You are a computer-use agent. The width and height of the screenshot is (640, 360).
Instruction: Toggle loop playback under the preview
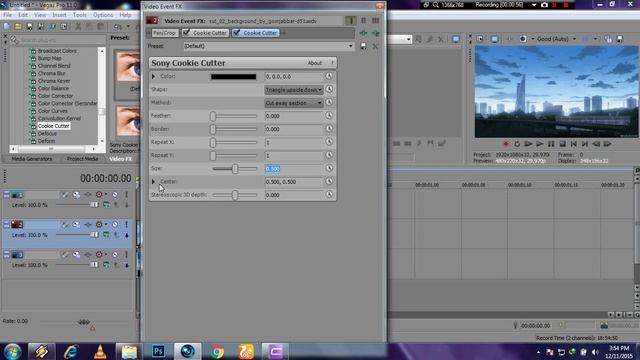517,144
